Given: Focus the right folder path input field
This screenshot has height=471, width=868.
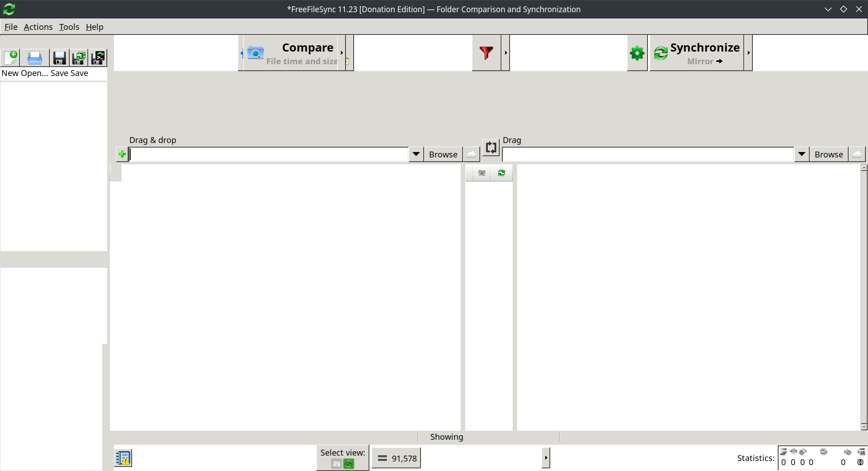Looking at the screenshot, I should point(648,154).
